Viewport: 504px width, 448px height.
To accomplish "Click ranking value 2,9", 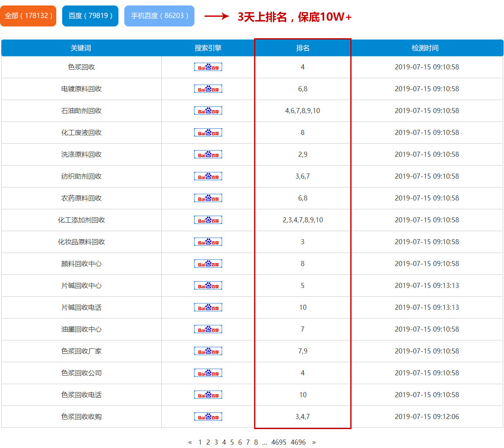I will [303, 154].
